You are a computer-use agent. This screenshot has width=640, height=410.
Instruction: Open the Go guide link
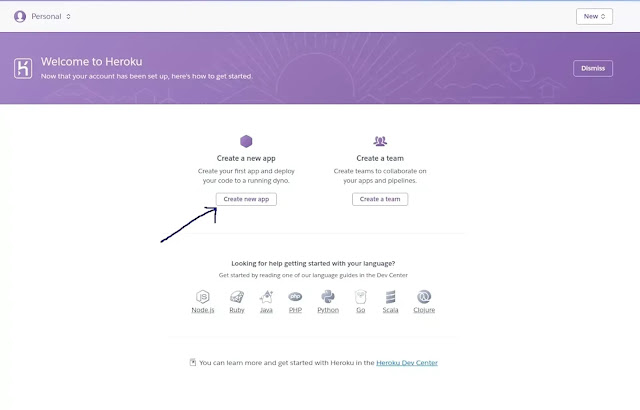pyautogui.click(x=360, y=310)
